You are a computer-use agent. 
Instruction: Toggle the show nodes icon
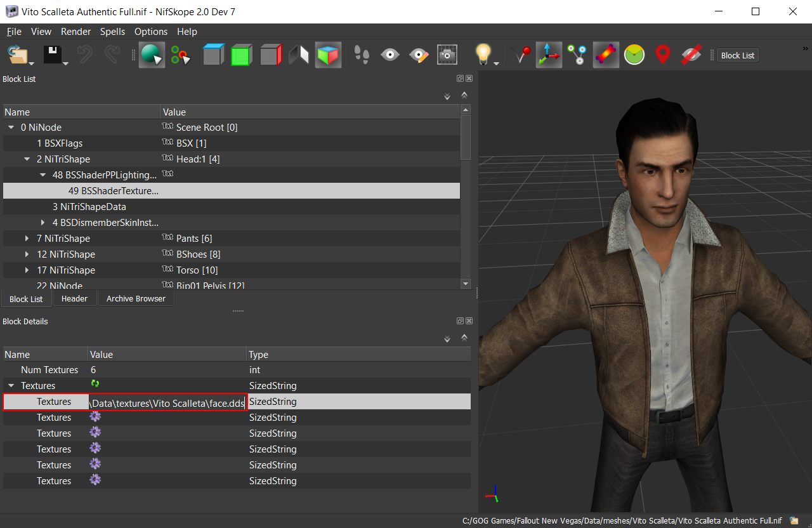(x=577, y=55)
